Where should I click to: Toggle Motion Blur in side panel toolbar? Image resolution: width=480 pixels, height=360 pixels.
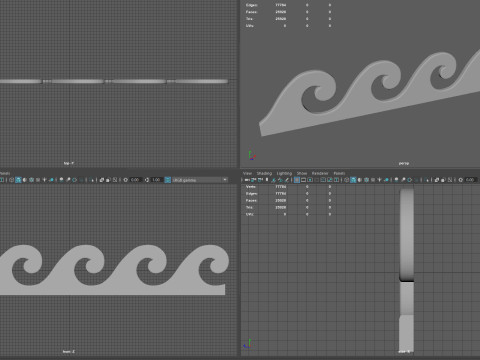coord(403,180)
